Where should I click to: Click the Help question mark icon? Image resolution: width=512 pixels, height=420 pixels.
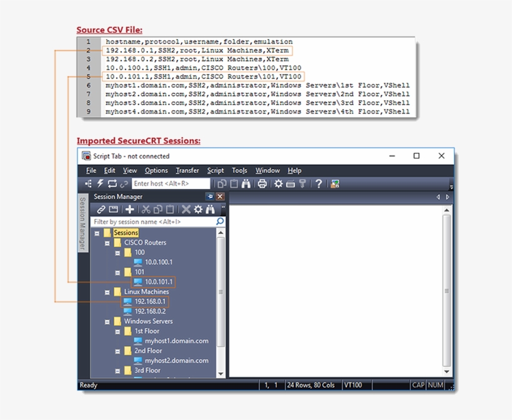pyautogui.click(x=317, y=183)
